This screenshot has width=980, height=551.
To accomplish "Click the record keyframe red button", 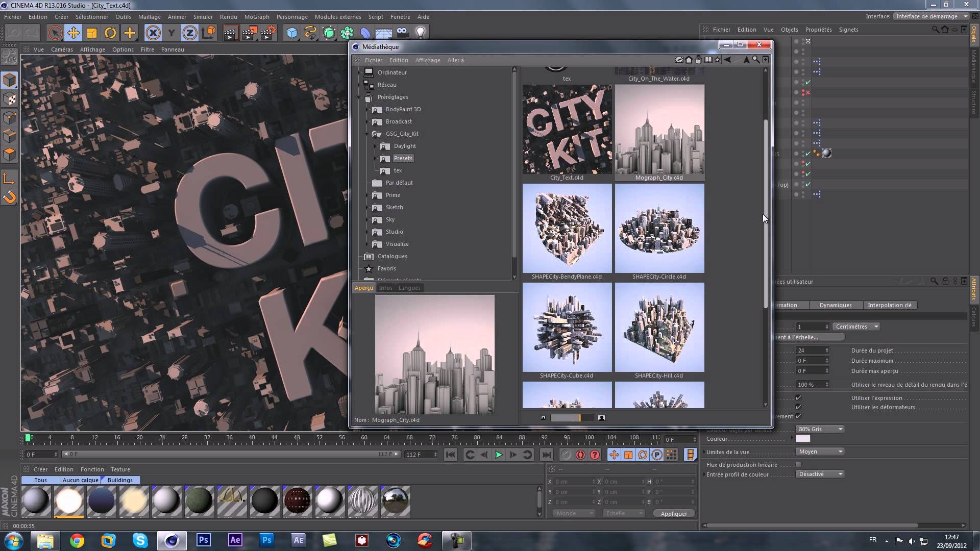I will (580, 455).
